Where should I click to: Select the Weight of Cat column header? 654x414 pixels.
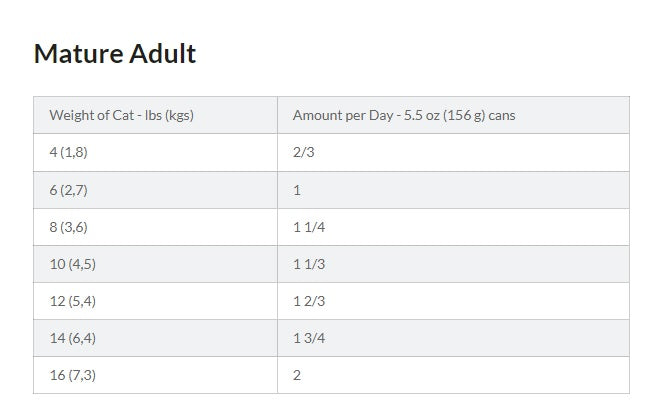156,115
